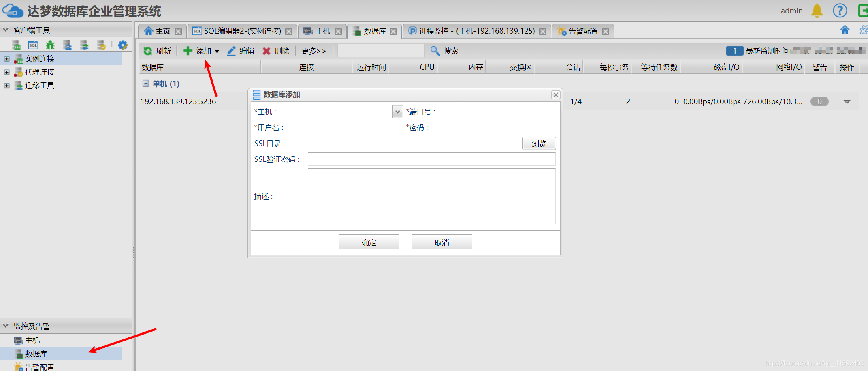The image size is (868, 371).
Task: Click the blue home icon at right
Action: pos(845,30)
